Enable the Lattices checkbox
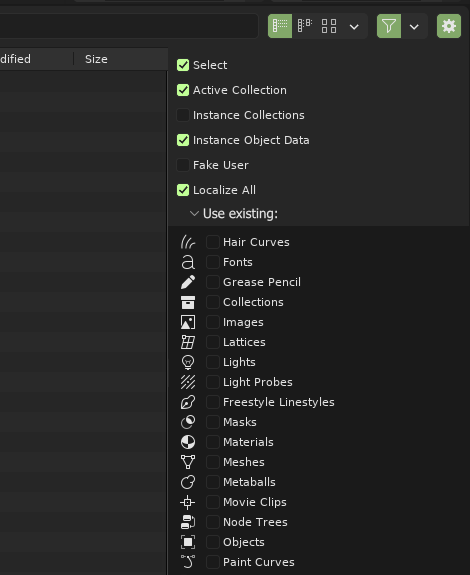This screenshot has height=575, width=470. (x=213, y=342)
